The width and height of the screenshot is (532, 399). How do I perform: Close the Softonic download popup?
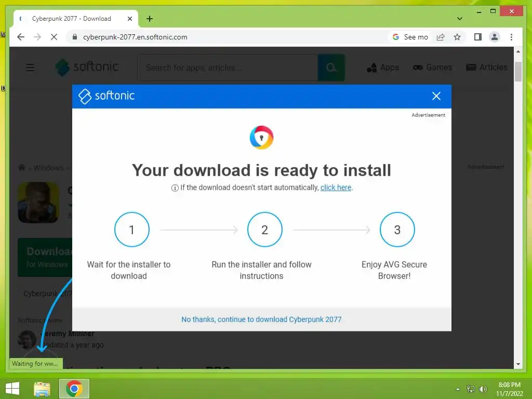pyautogui.click(x=436, y=96)
